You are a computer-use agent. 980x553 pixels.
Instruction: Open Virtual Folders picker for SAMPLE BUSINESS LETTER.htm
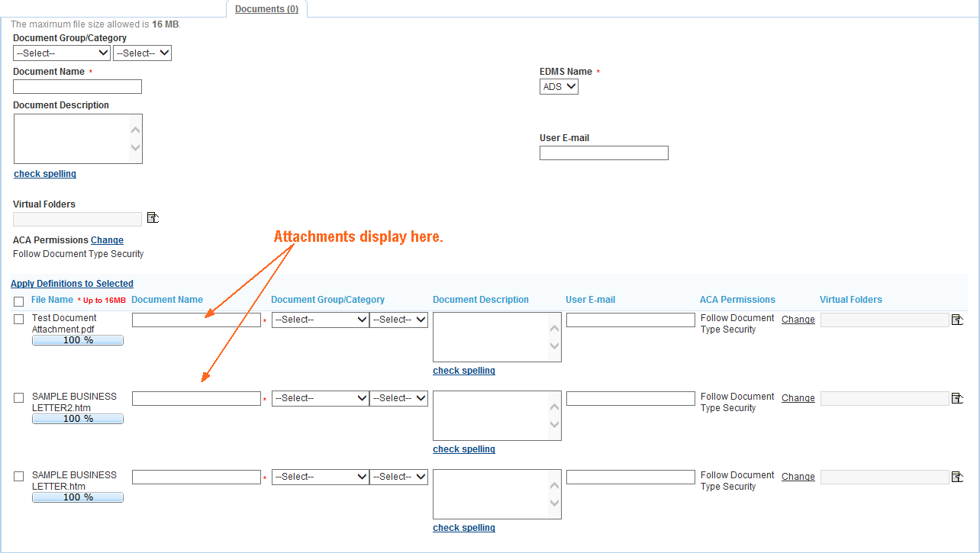coord(957,477)
